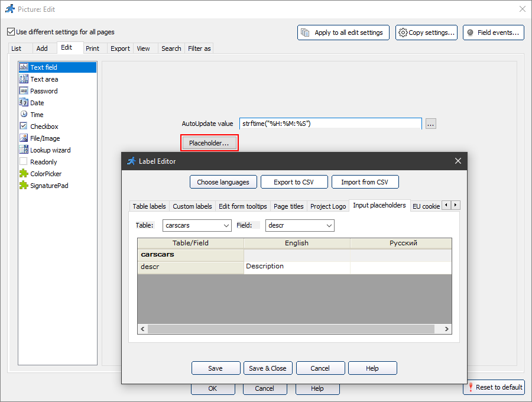Choose the Text area control icon
Screen dimensions: 532x402
24,79
